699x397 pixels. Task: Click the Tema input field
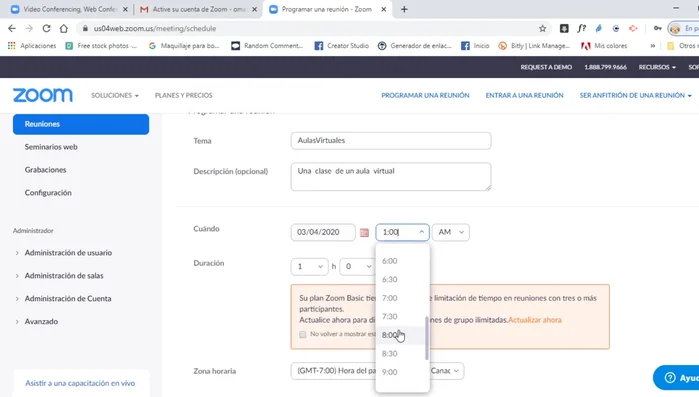[391, 141]
